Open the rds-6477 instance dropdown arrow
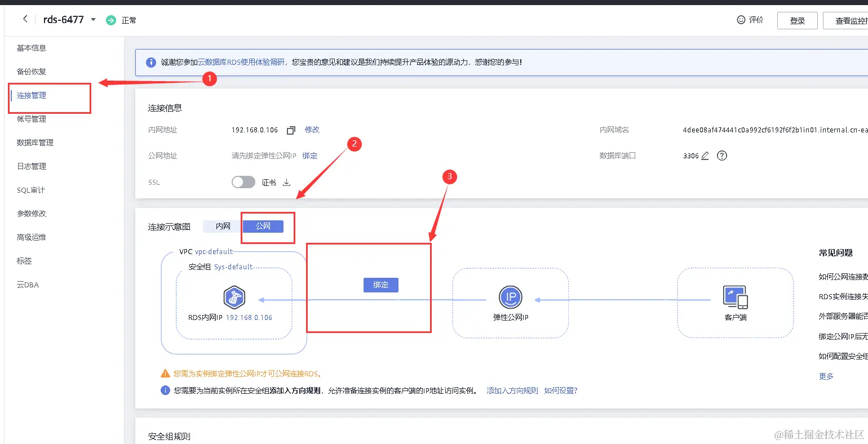Screen dimensions: 868x444 pos(94,20)
